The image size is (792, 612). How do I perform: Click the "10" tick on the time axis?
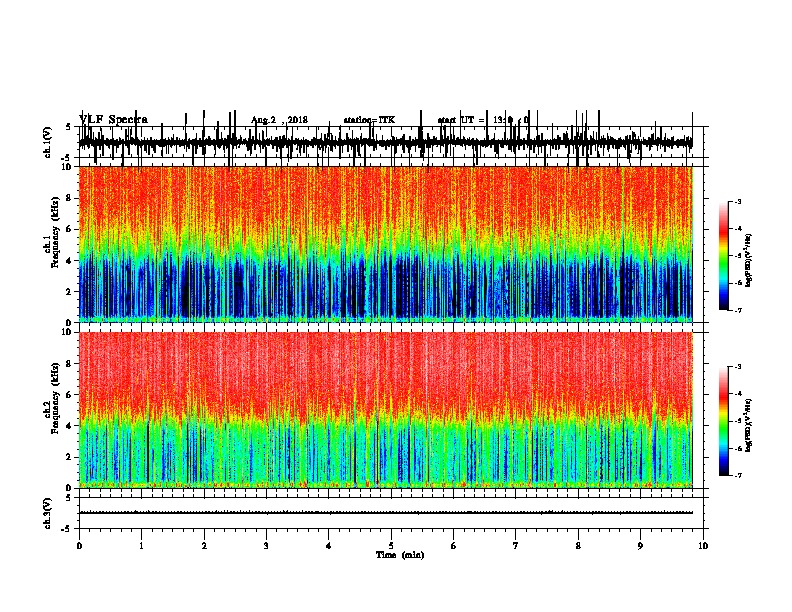[703, 546]
